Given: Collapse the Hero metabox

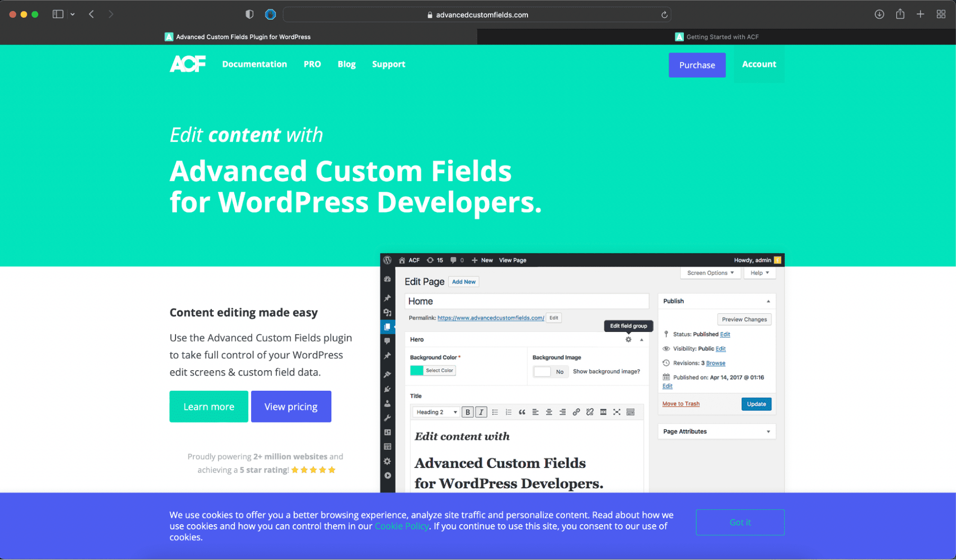Looking at the screenshot, I should coord(641,340).
